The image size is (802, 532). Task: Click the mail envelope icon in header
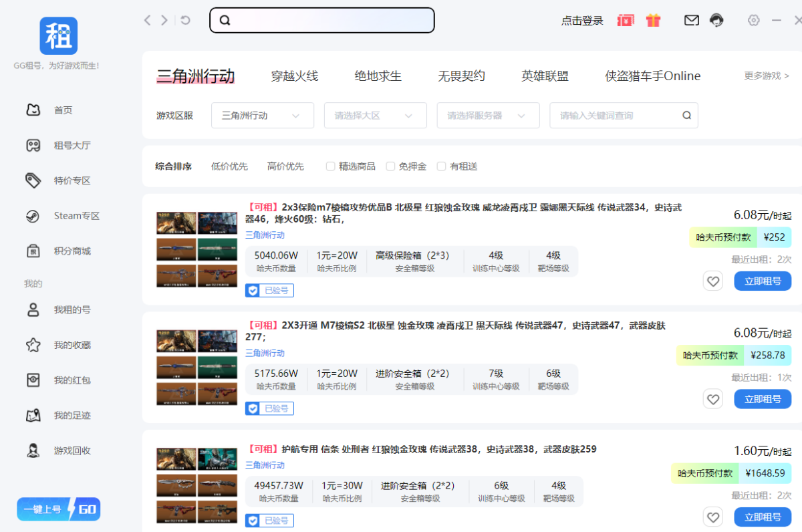click(x=692, y=20)
